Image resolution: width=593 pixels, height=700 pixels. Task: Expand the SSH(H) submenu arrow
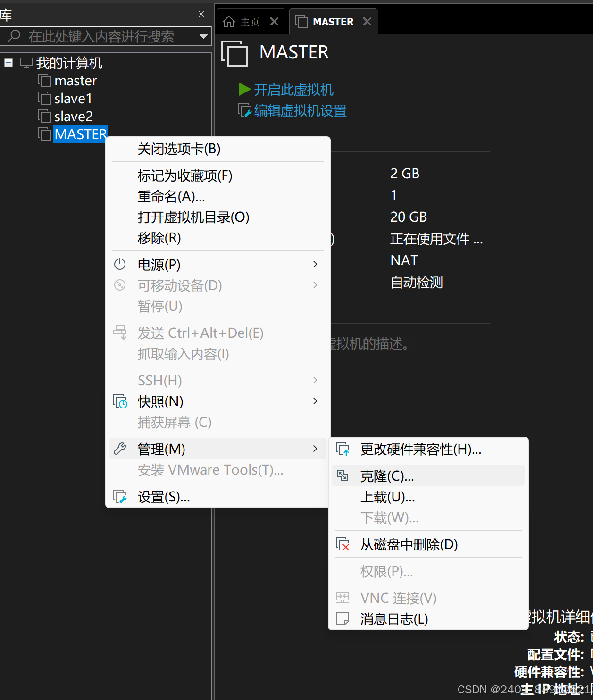pyautogui.click(x=315, y=380)
